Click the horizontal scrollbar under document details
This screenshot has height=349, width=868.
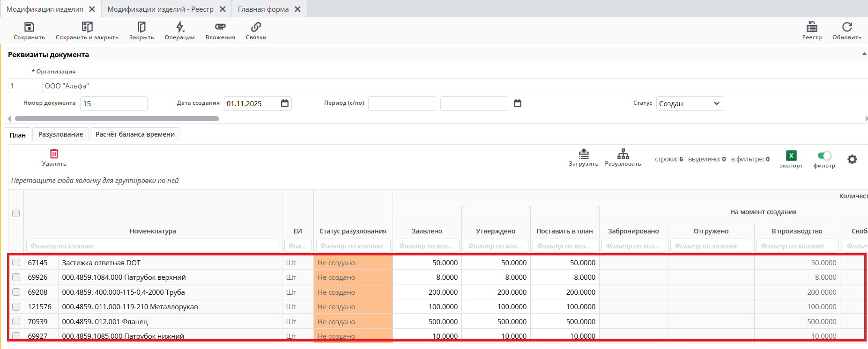point(117,119)
